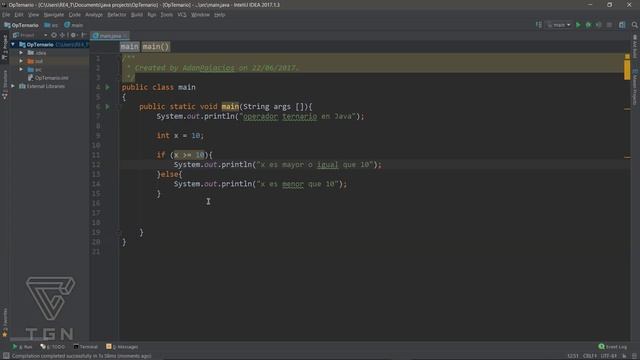Click yellow warning marker on error stripe

coord(627,69)
